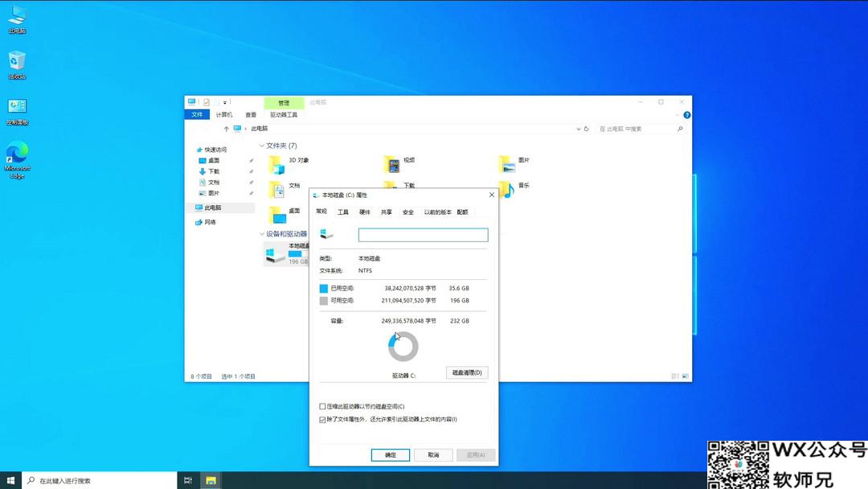Click the drive label text field
Screen dimensions: 868x489
(423, 235)
